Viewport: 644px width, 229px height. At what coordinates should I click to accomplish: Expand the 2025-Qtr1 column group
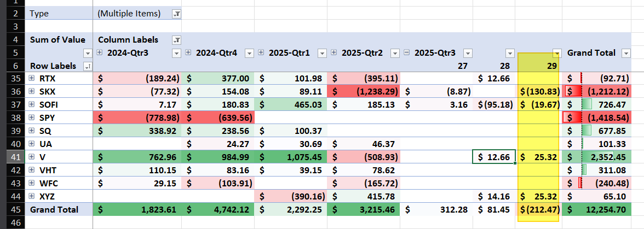pos(261,52)
